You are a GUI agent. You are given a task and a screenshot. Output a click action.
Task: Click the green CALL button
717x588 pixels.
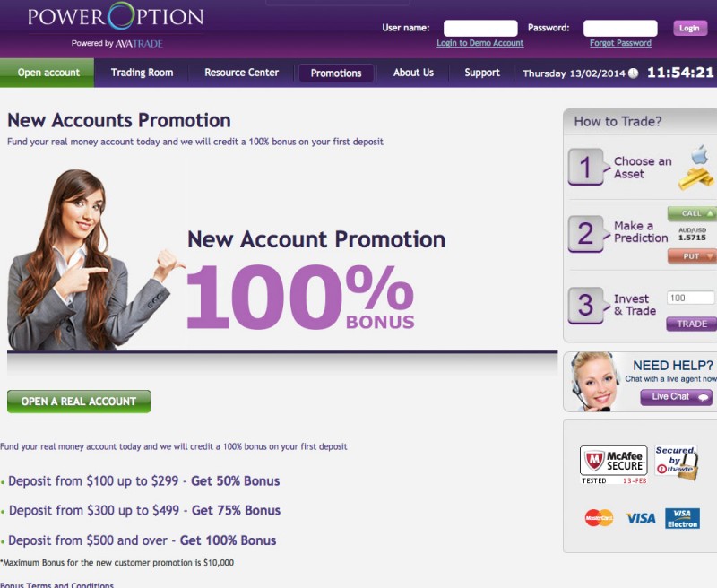[692, 213]
